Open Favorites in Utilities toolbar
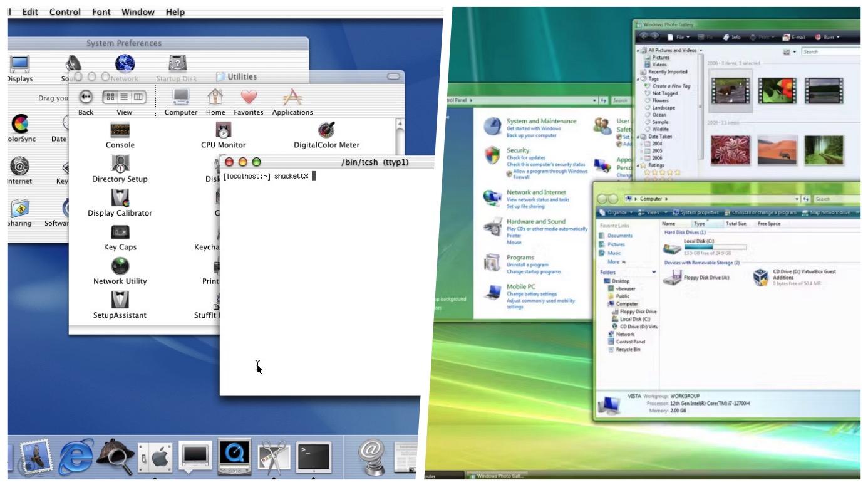 point(249,102)
